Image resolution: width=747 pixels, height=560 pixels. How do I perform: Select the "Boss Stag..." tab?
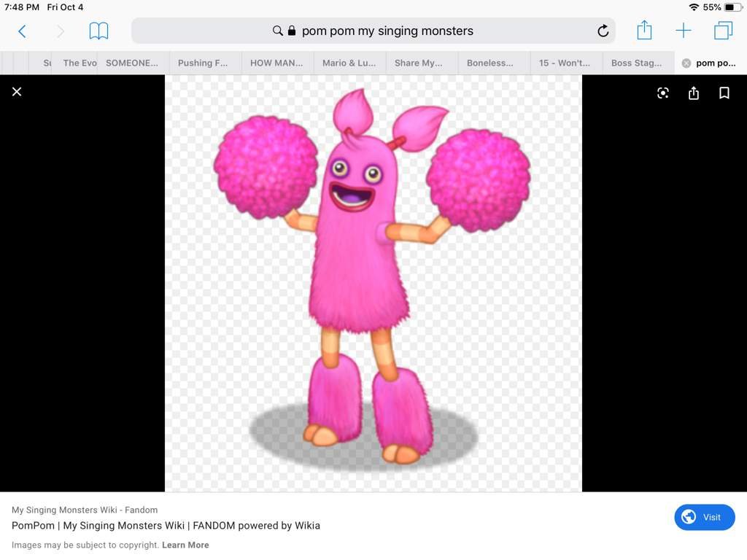(x=636, y=63)
